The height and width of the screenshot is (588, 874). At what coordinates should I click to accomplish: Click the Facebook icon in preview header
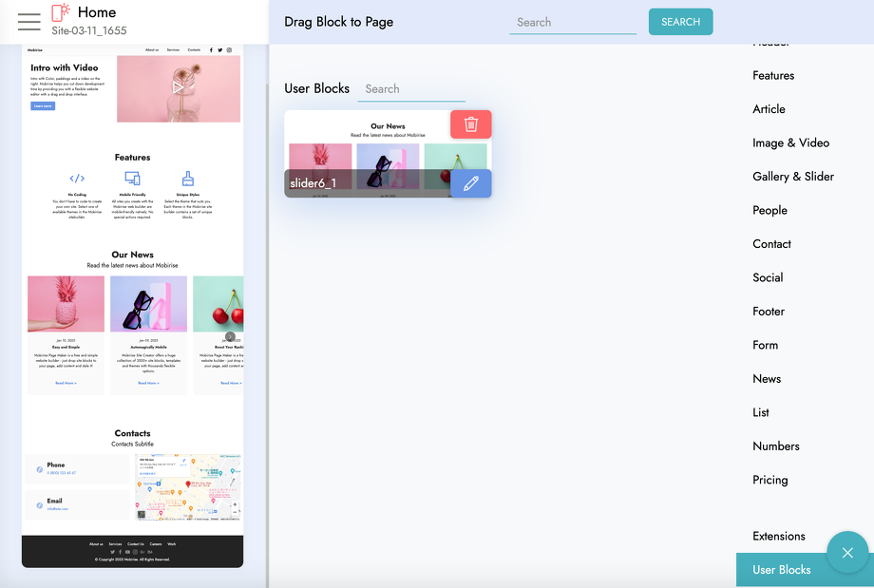tap(211, 50)
